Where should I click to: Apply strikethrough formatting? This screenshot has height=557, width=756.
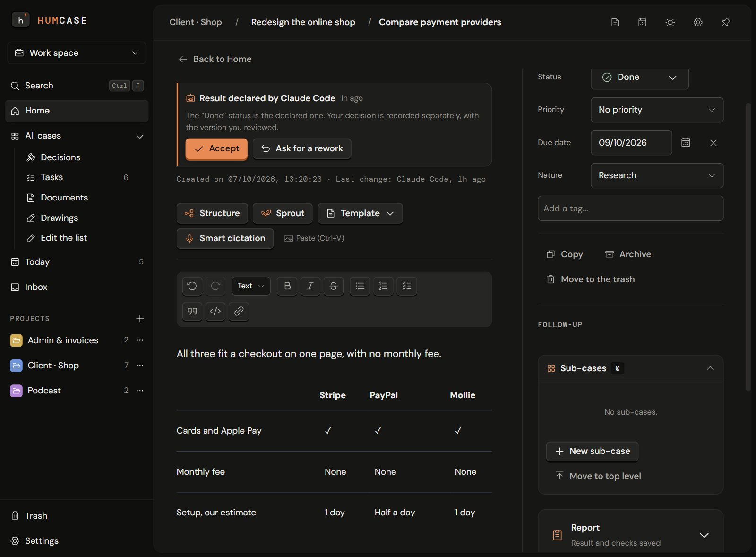pos(334,286)
